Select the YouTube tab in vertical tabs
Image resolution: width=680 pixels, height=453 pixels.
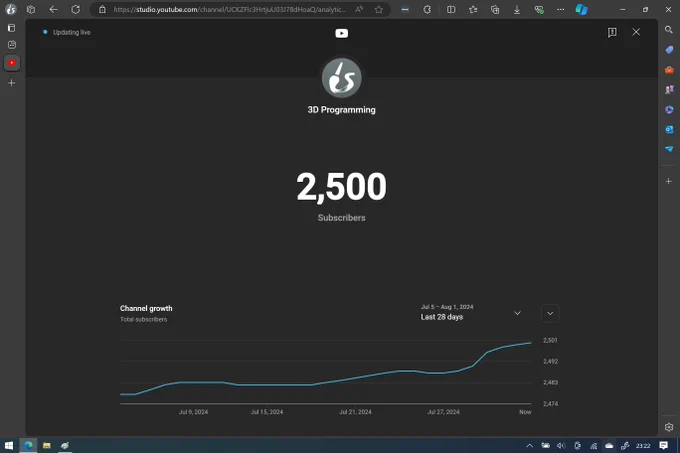[x=12, y=63]
